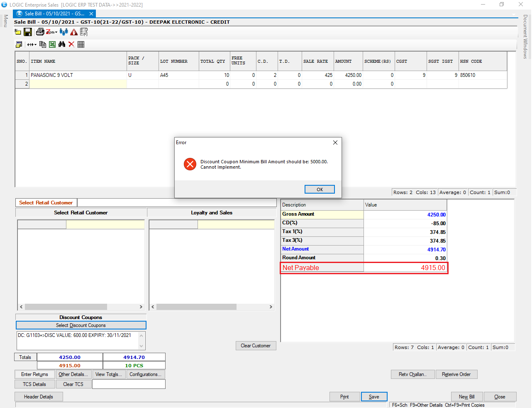Click the Save button at bottom

coord(374,397)
